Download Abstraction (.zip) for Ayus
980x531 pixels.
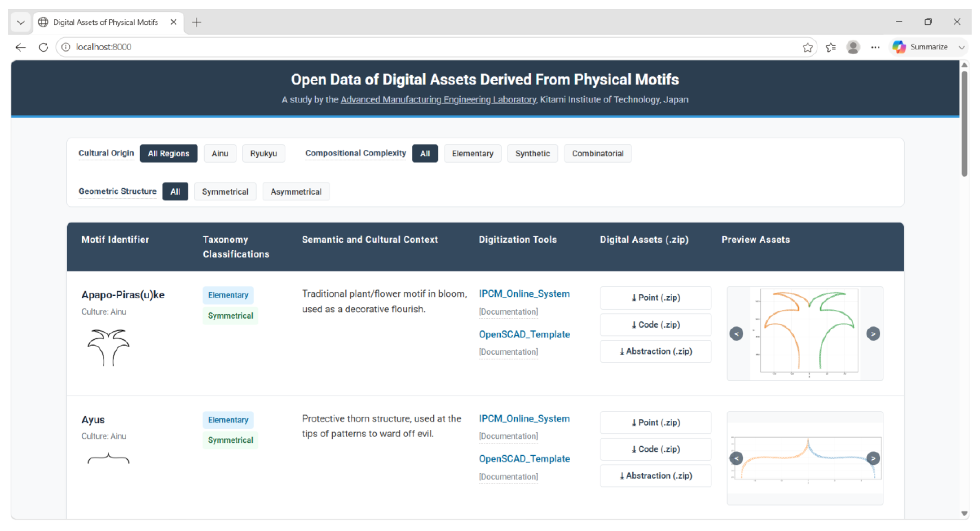coord(656,476)
